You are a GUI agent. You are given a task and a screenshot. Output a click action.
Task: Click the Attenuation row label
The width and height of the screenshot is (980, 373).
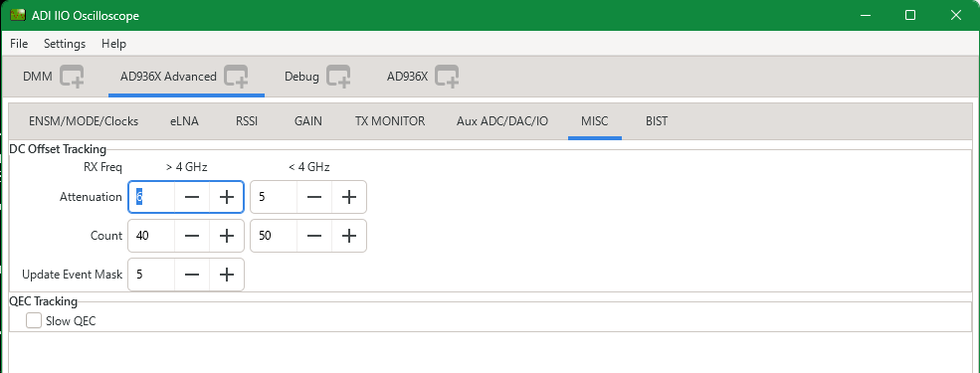92,197
